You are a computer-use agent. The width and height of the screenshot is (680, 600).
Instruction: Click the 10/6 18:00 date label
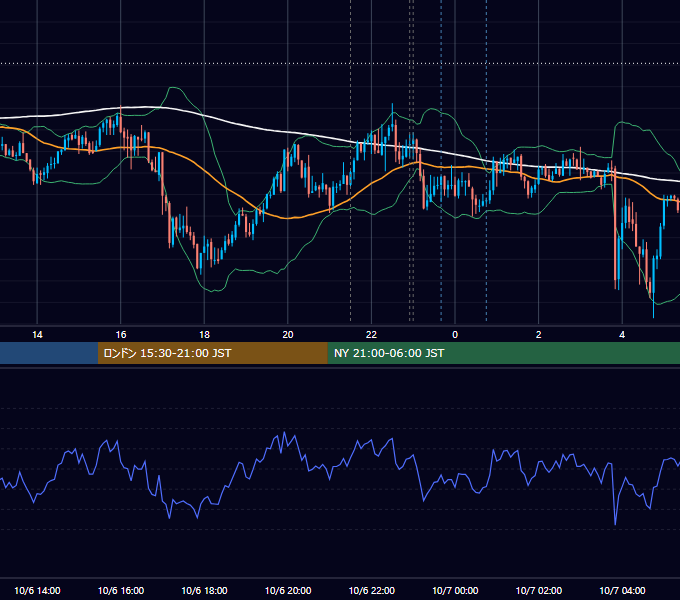(x=204, y=590)
